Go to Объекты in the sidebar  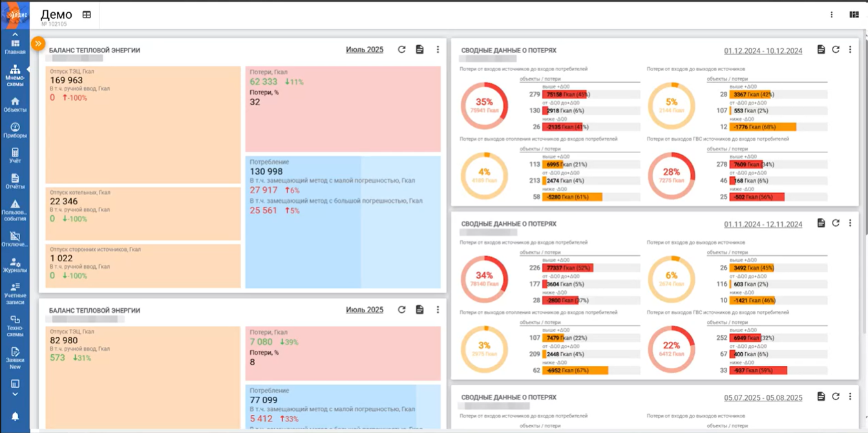tap(15, 105)
